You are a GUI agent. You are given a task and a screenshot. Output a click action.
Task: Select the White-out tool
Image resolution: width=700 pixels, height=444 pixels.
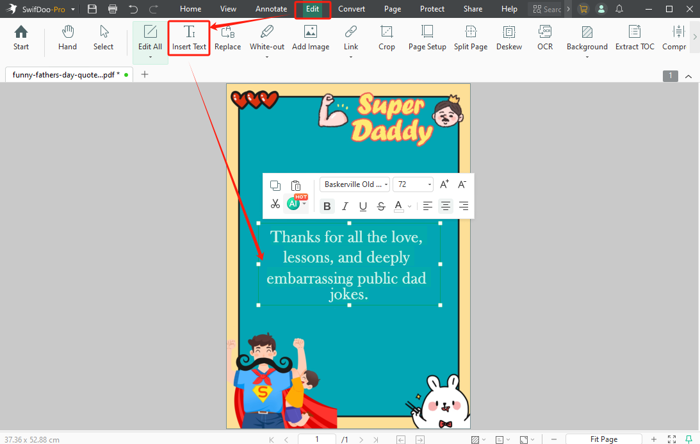(267, 38)
